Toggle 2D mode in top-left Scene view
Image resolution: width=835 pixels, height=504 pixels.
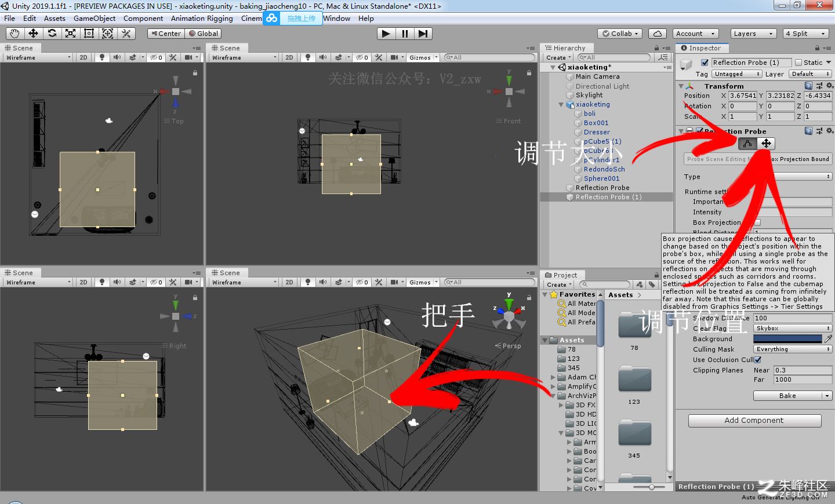point(83,57)
